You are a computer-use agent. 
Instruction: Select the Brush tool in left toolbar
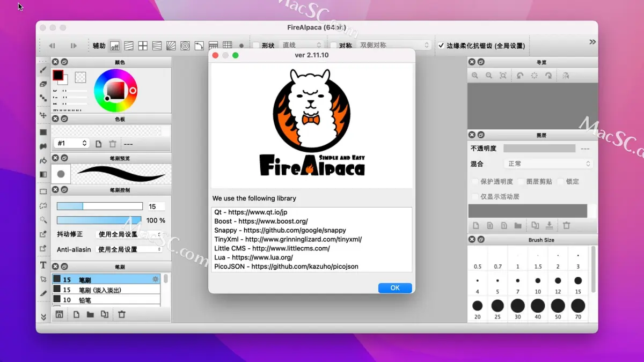(x=43, y=70)
